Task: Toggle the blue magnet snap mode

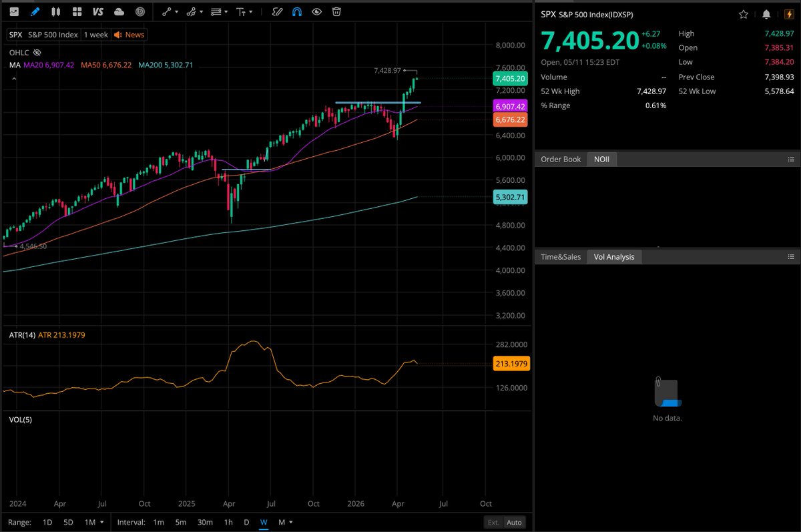Action: coord(297,11)
